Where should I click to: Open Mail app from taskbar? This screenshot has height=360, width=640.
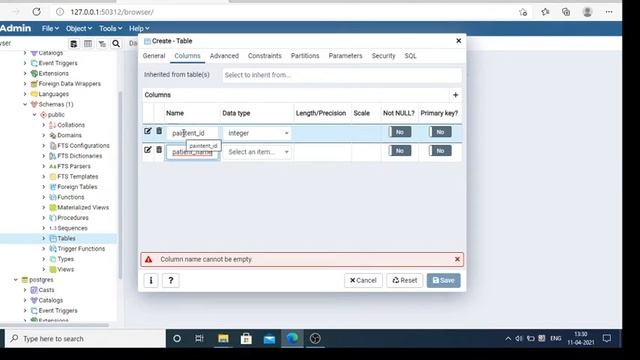pyautogui.click(x=269, y=338)
